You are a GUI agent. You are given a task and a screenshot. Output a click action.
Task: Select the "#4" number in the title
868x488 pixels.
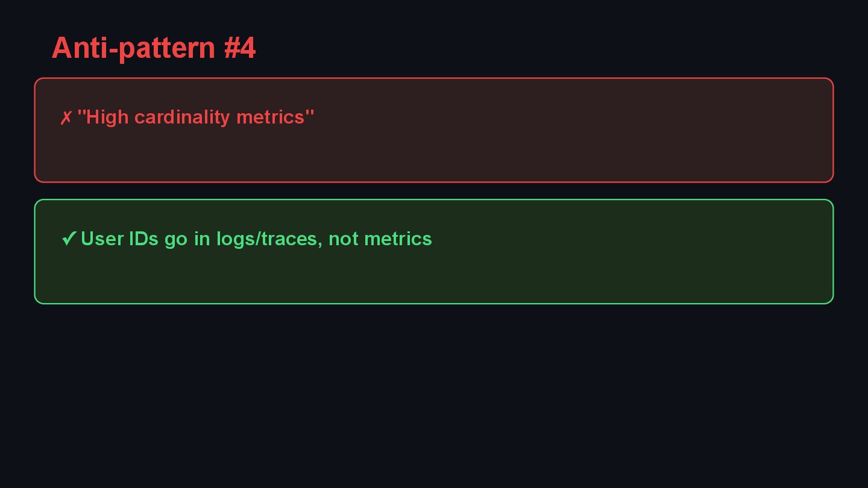click(240, 48)
